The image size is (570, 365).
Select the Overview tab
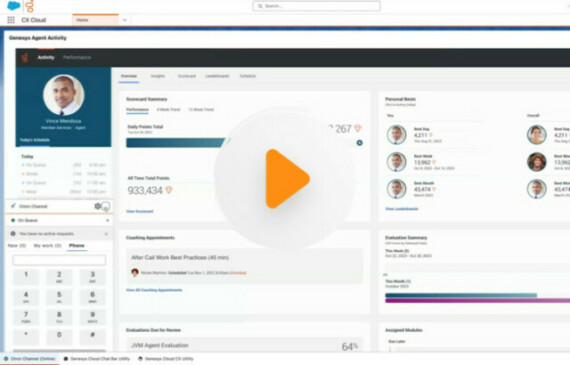click(129, 76)
